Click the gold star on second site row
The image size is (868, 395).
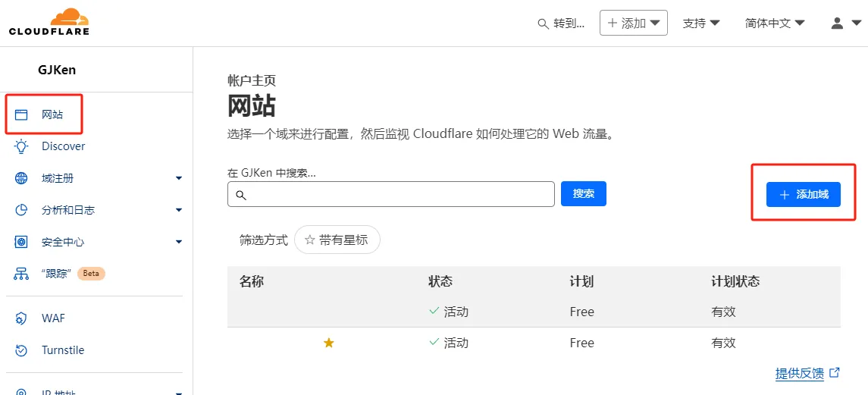pyautogui.click(x=328, y=343)
